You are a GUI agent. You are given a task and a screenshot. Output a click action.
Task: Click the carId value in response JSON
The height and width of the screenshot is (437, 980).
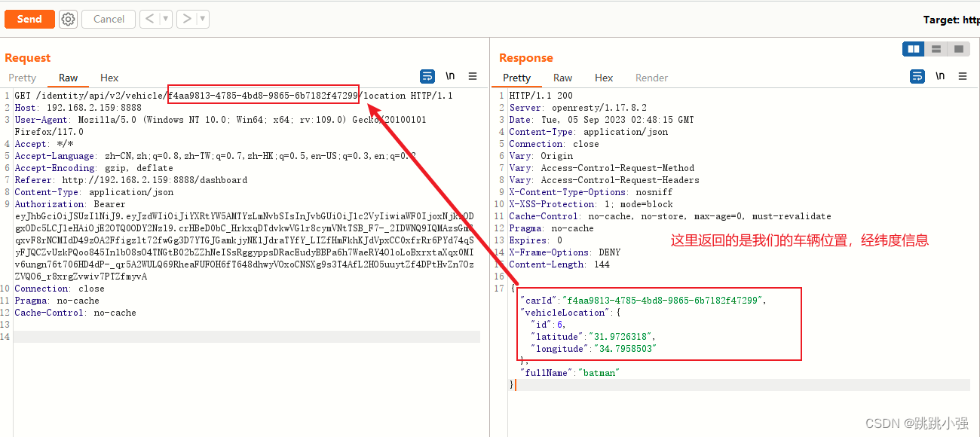point(663,301)
